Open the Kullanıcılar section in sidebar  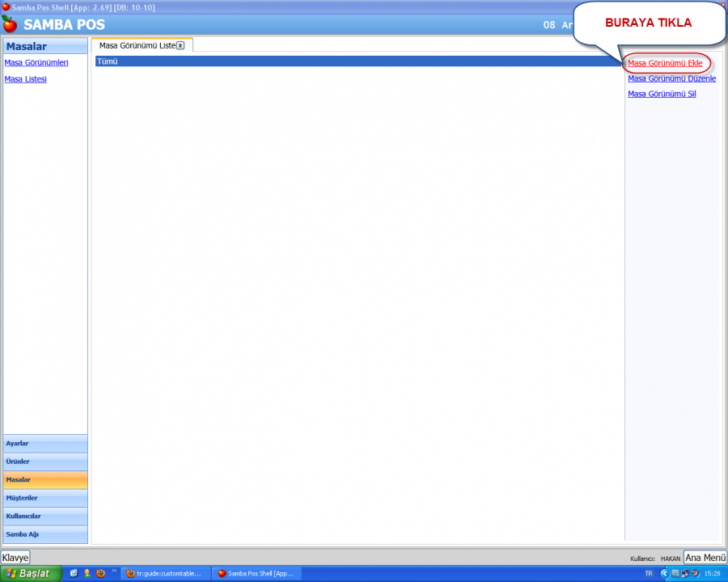click(x=45, y=516)
